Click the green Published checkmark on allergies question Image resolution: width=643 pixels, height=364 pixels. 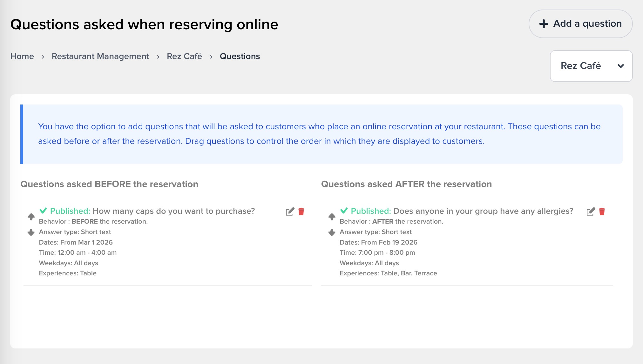point(344,211)
